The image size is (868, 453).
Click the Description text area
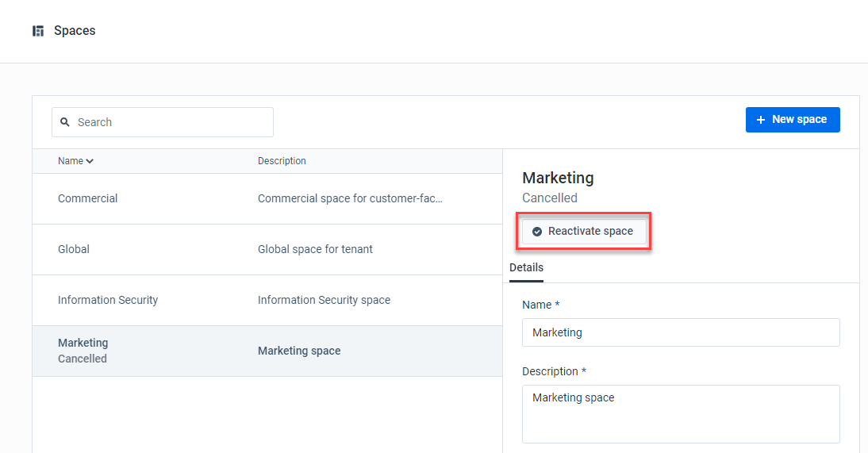pyautogui.click(x=681, y=414)
